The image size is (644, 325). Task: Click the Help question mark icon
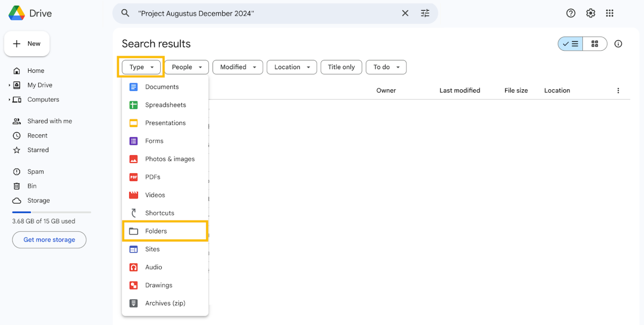tap(571, 13)
